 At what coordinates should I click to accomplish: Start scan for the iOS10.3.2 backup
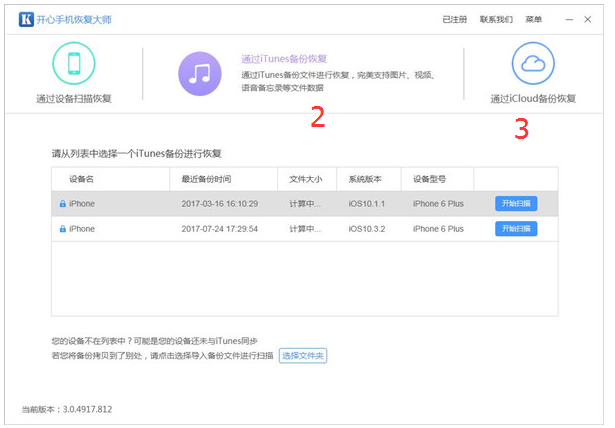click(x=516, y=229)
